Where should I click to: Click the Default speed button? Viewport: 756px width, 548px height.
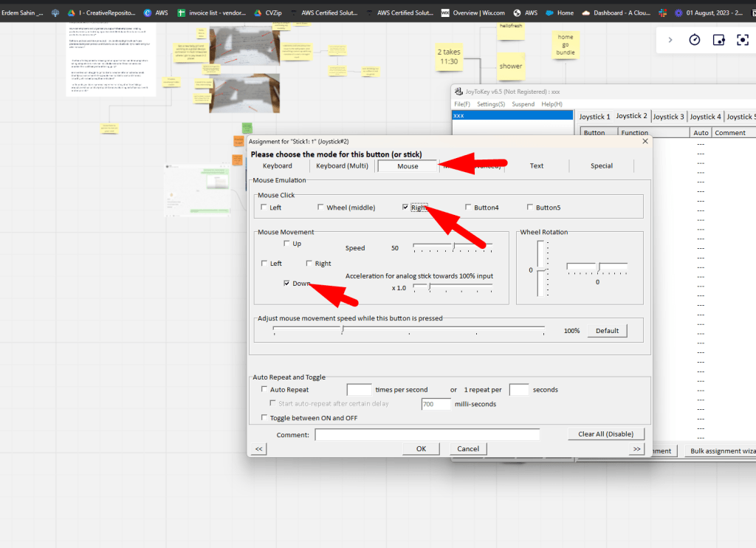[607, 331]
